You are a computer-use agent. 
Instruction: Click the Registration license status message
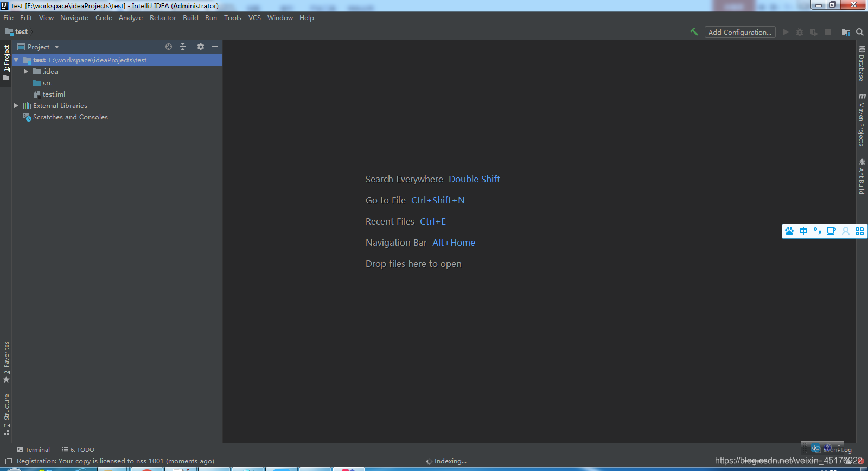[x=116, y=461]
